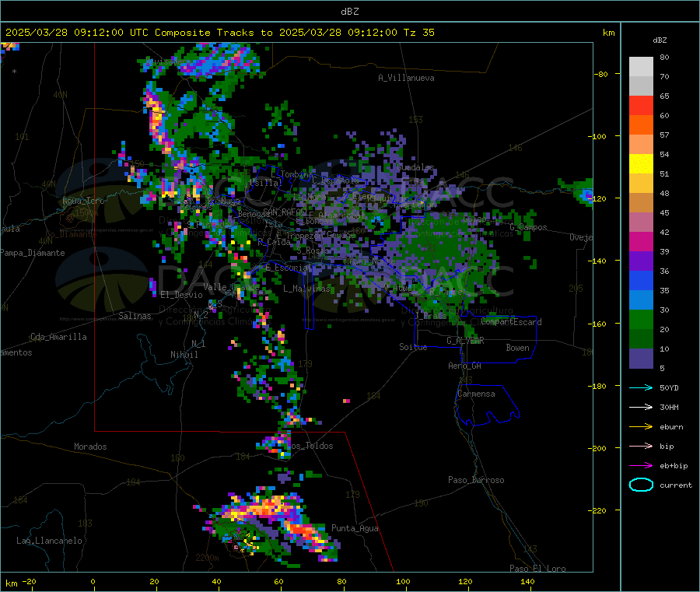Select the red 60-65 dBZ swatch
The width and height of the screenshot is (700, 592).
pyautogui.click(x=641, y=105)
